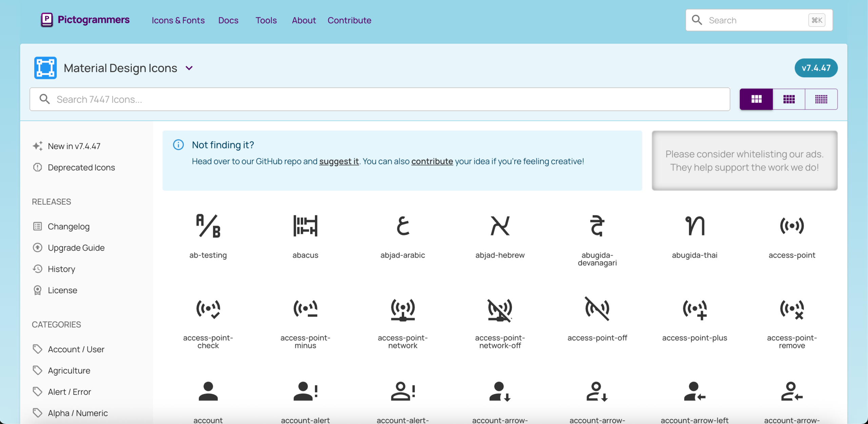Click the magnifier icon in the top search

697,20
